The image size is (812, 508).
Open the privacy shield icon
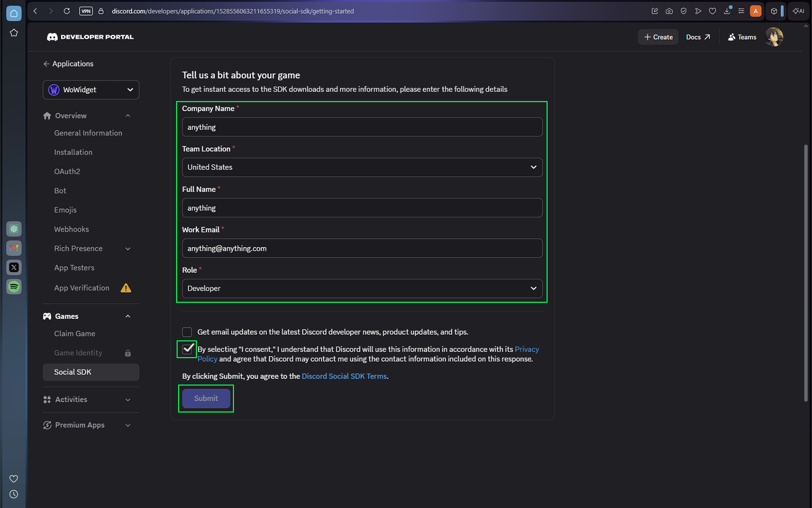(x=684, y=11)
